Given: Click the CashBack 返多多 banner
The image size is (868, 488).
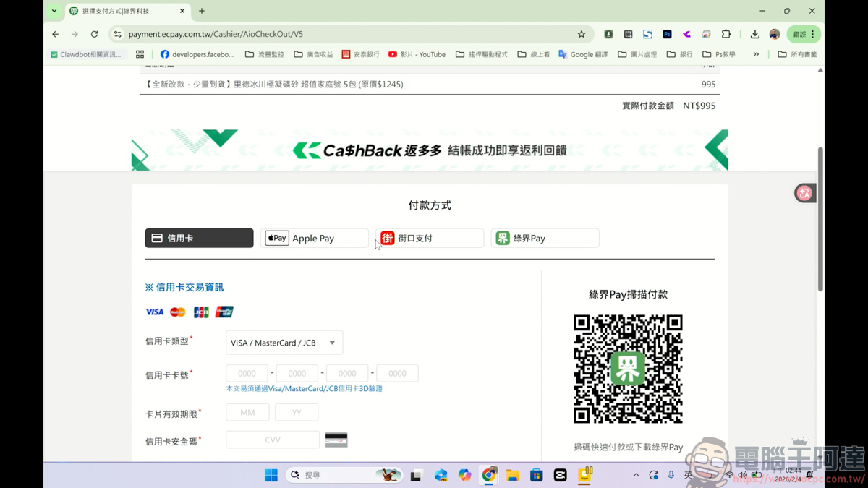Looking at the screenshot, I should (430, 150).
